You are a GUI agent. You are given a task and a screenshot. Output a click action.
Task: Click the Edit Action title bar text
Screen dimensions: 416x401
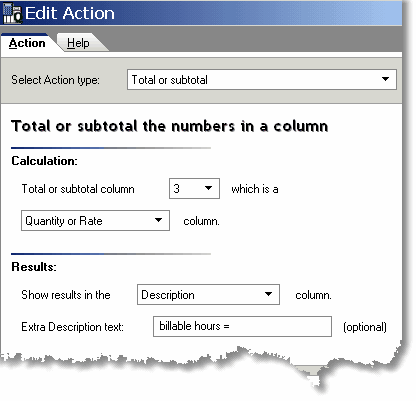pyautogui.click(x=70, y=13)
